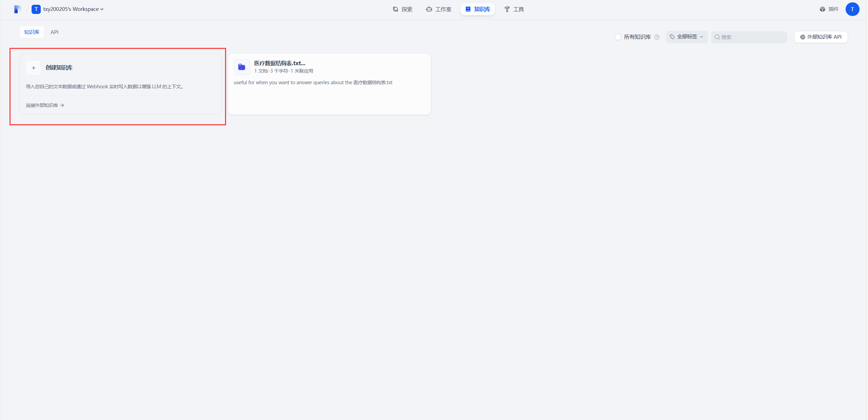Image resolution: width=868 pixels, height=420 pixels.
Task: Click the 外部知识库 API button
Action: point(820,37)
